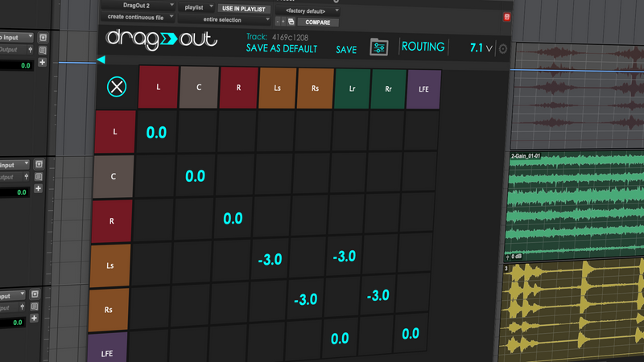Select the L row header

pos(115,132)
